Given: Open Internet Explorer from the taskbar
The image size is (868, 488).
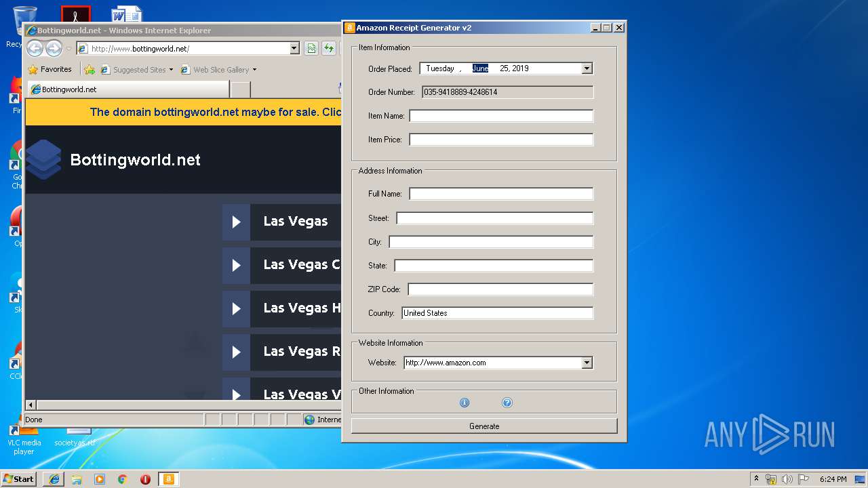Looking at the screenshot, I should point(54,479).
